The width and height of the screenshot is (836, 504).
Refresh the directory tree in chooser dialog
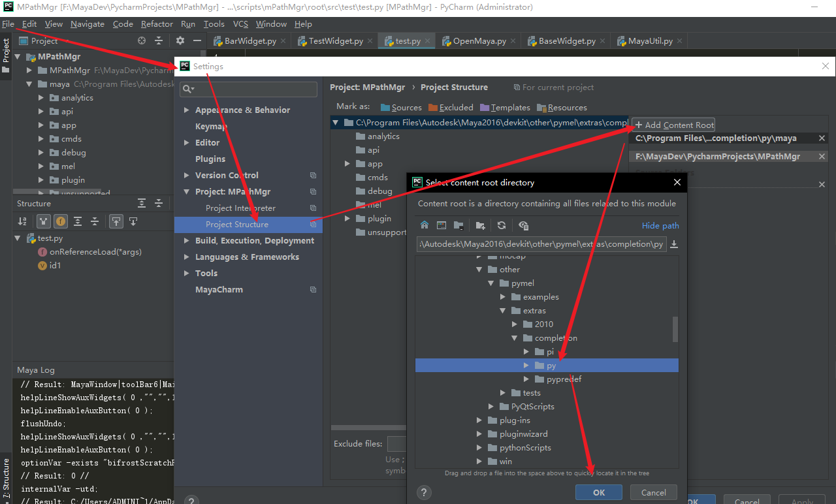click(502, 225)
